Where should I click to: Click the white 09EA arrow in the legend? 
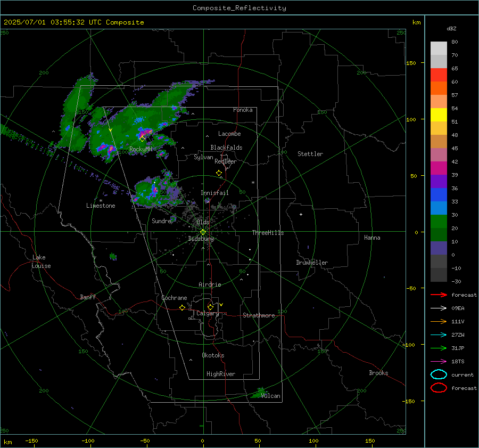point(439,308)
